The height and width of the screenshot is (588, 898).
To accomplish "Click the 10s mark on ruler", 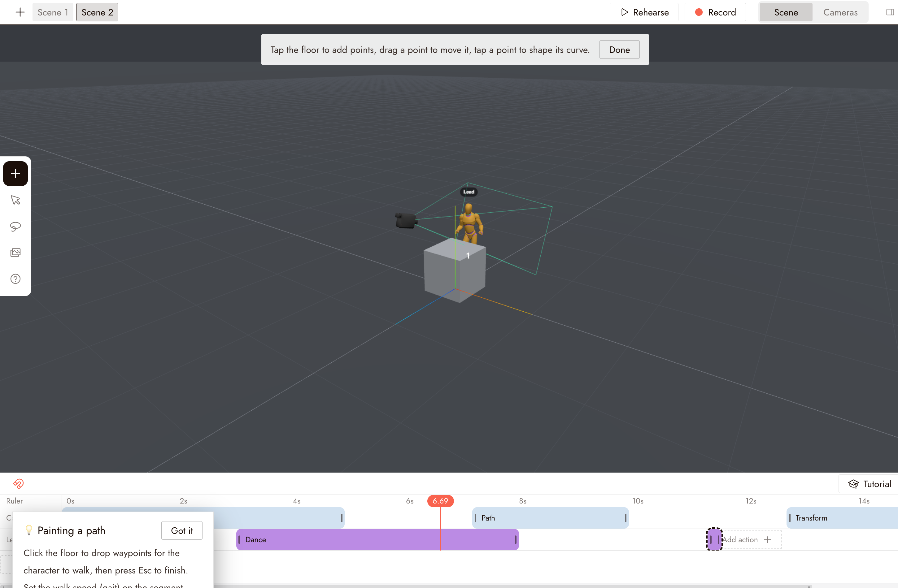I will 638,501.
